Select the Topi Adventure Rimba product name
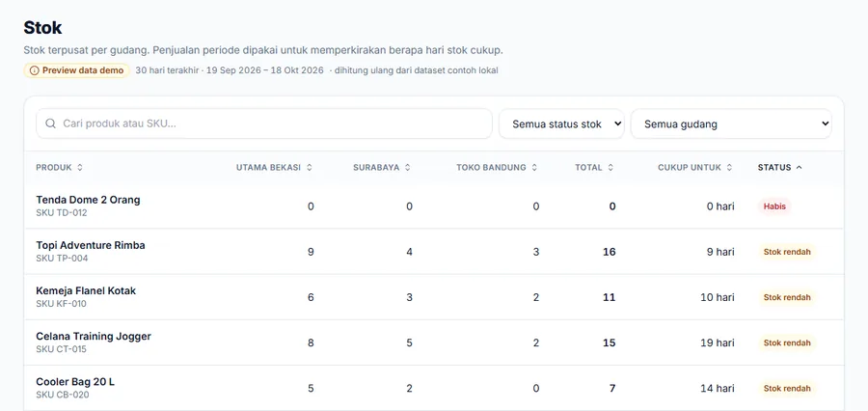The width and height of the screenshot is (868, 411). (x=91, y=245)
